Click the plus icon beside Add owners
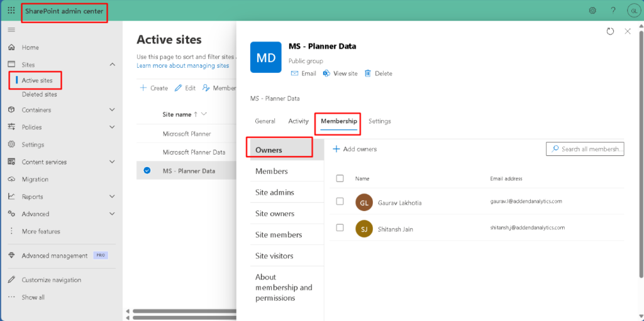This screenshot has width=644, height=321. pyautogui.click(x=336, y=149)
